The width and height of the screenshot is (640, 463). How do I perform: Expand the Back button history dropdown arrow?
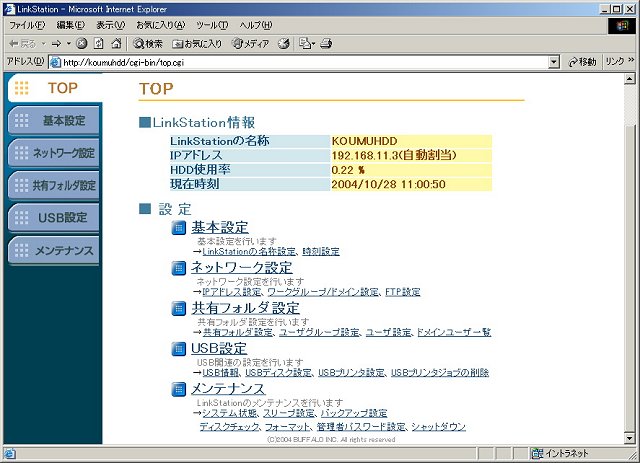click(43, 43)
